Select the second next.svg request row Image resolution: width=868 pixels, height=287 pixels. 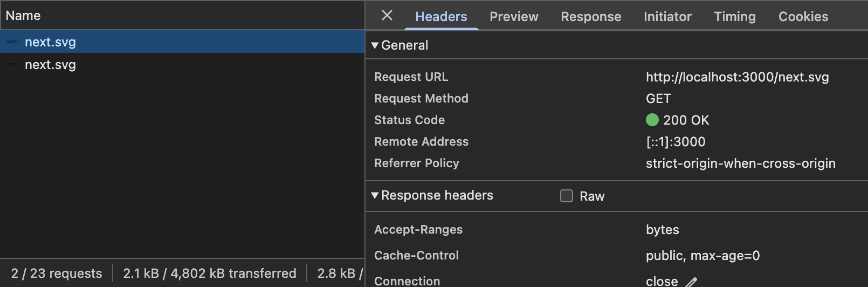[182, 65]
